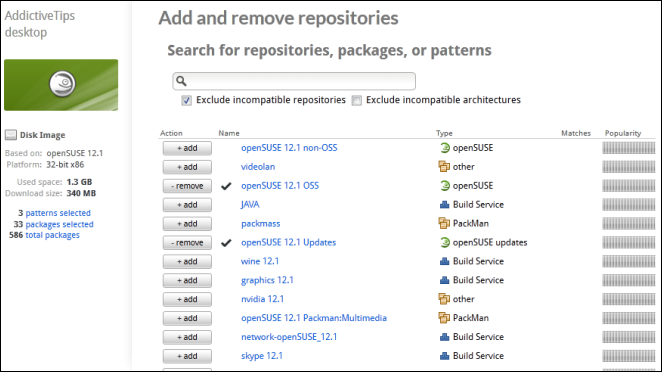Click the Type column header
This screenshot has width=662, height=372.
[x=444, y=133]
